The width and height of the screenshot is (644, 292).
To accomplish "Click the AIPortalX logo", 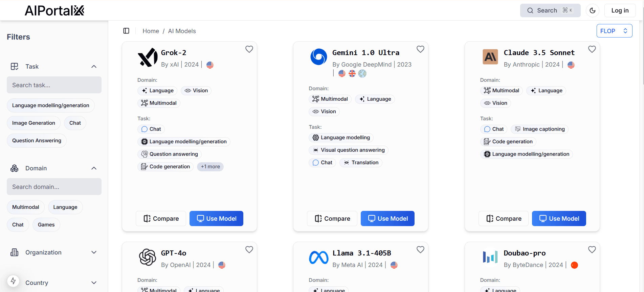I will (x=54, y=10).
